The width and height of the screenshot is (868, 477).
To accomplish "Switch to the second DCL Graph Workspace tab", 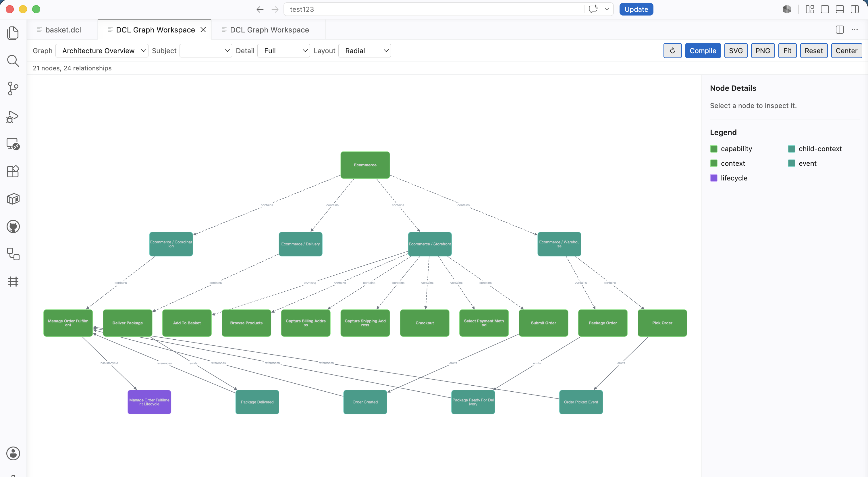I will (269, 30).
